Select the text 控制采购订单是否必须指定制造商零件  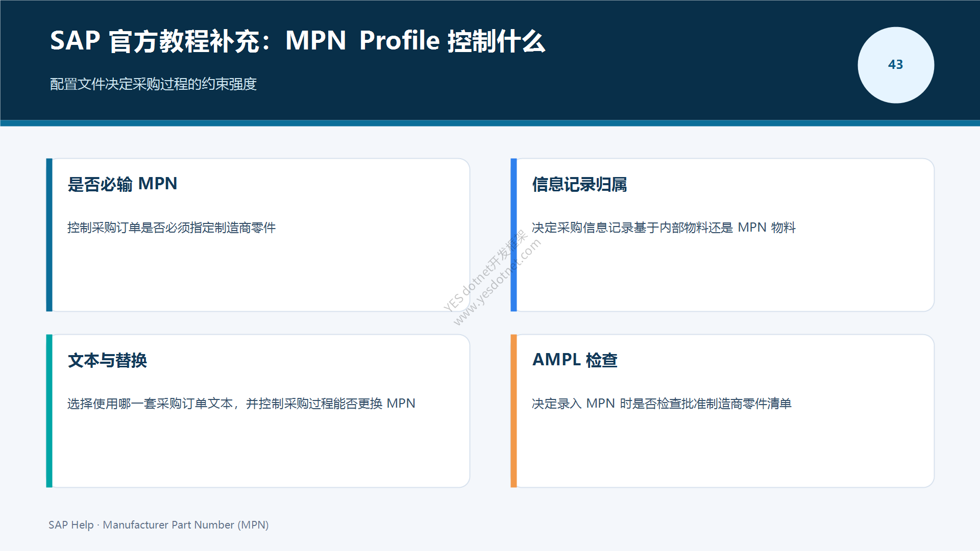pyautogui.click(x=171, y=228)
